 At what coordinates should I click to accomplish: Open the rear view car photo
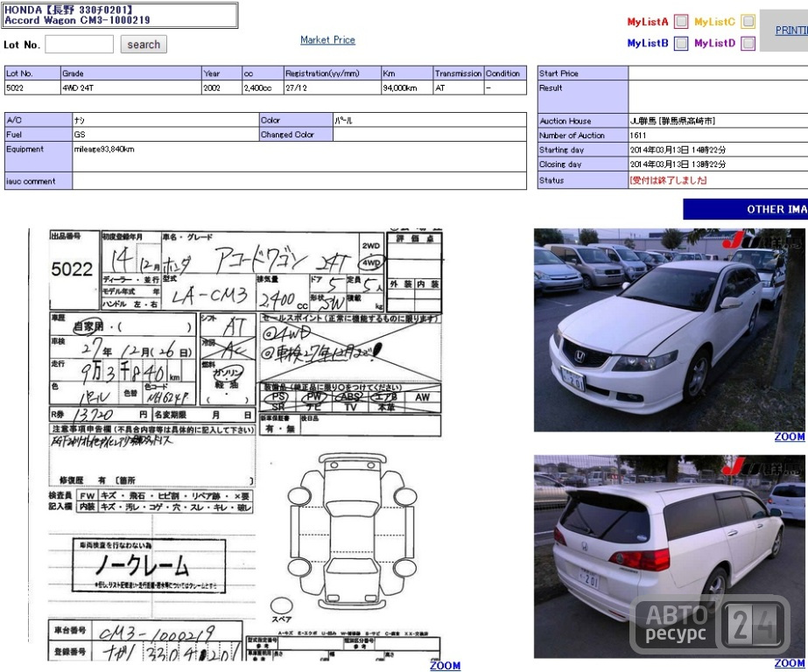pos(670,556)
